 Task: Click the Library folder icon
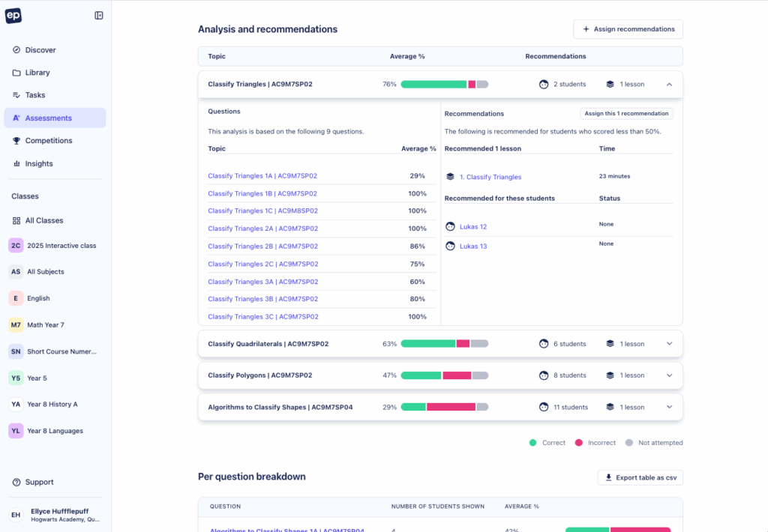point(16,73)
